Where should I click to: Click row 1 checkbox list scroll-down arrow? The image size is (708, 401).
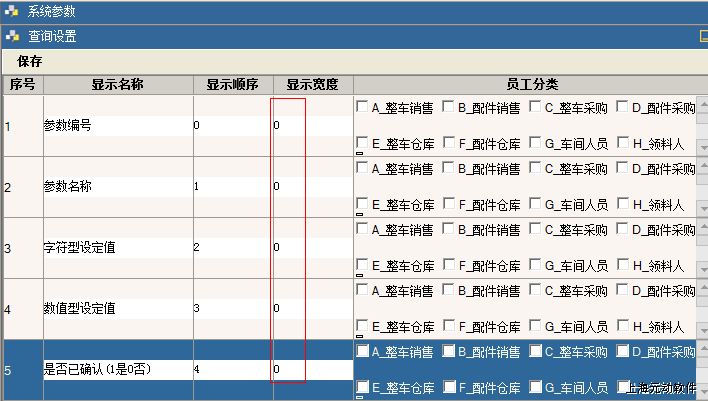[702, 146]
